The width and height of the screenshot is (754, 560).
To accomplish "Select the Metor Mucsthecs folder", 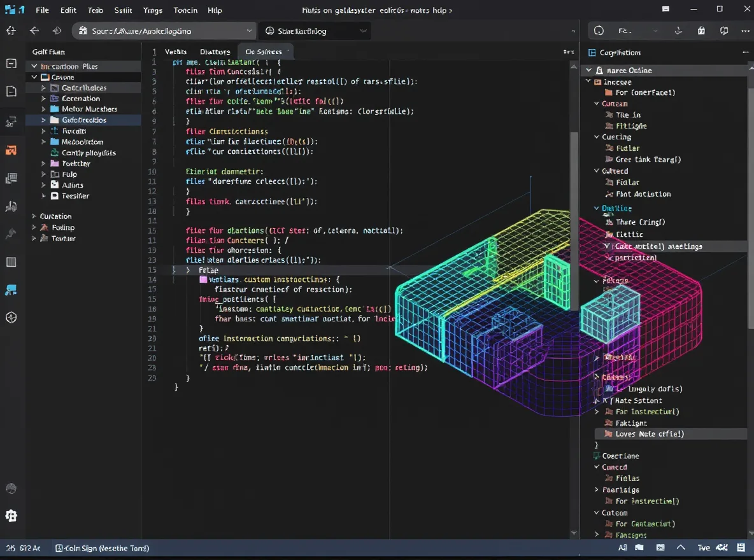I will pos(89,109).
